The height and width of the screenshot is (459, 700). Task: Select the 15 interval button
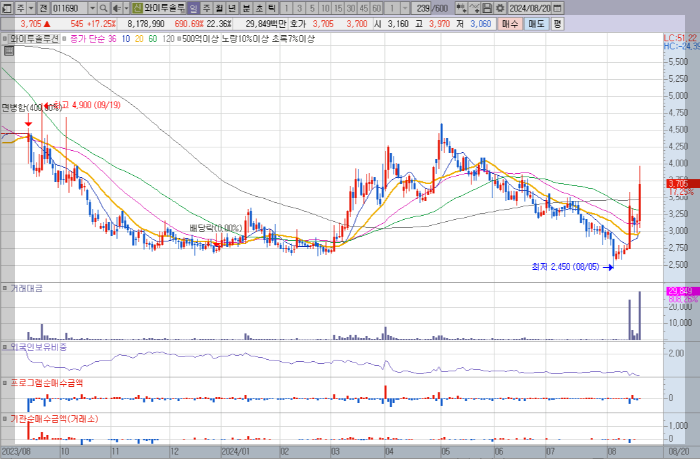(x=338, y=8)
